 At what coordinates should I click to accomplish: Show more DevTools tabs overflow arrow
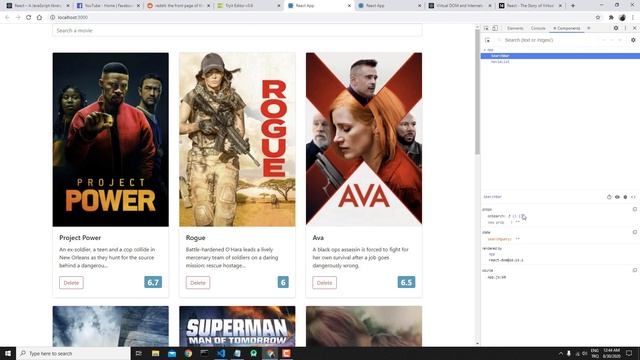pyautogui.click(x=589, y=28)
